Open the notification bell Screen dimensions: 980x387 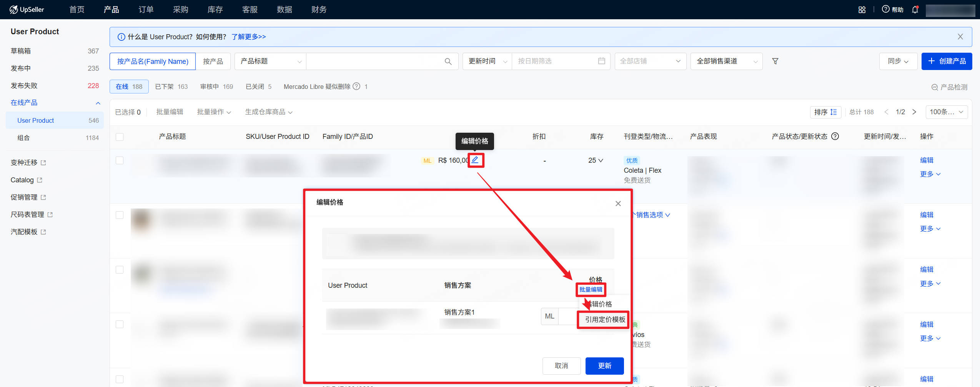pos(915,10)
